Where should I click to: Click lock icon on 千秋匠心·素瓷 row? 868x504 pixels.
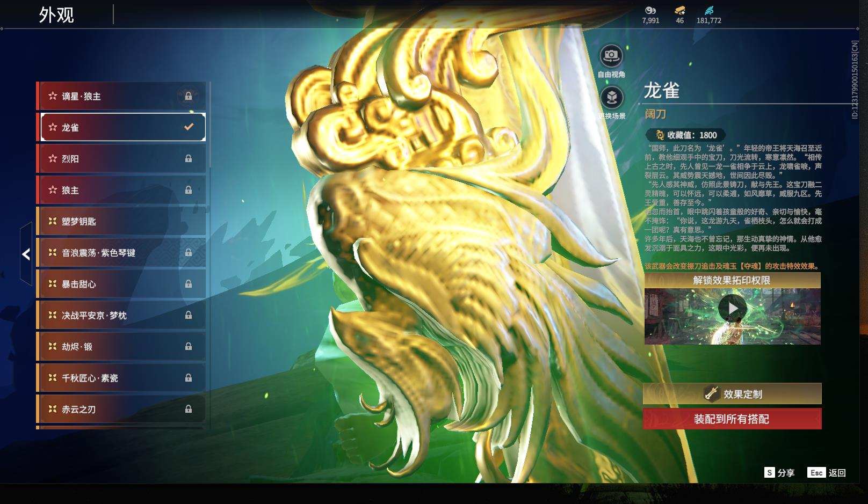point(189,378)
